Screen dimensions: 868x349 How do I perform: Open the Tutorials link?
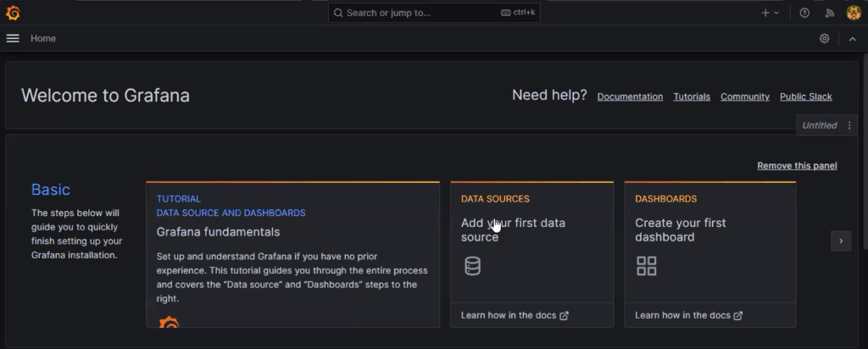pyautogui.click(x=692, y=97)
